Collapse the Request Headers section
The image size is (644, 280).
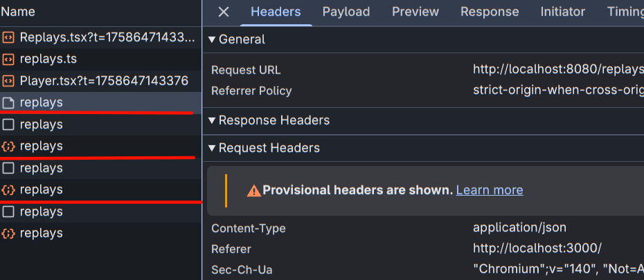[212, 148]
